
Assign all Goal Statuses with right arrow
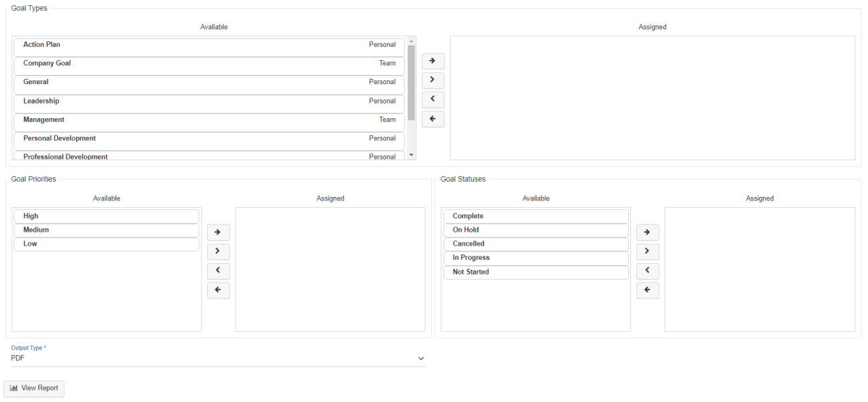647,232
